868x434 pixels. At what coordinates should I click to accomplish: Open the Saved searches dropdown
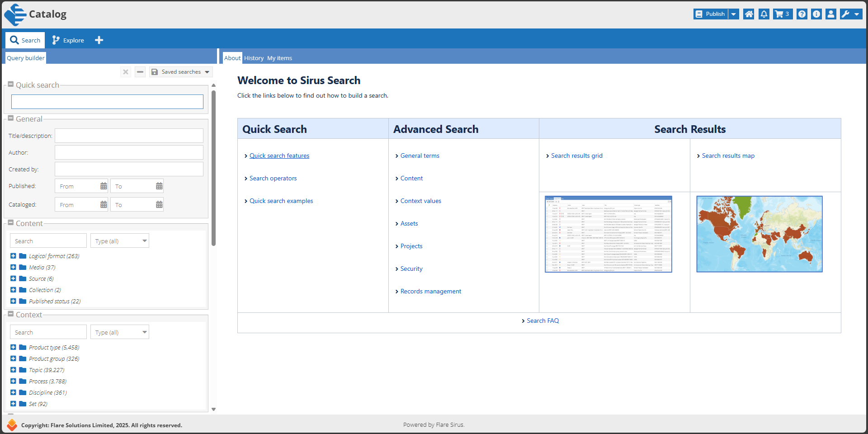181,72
